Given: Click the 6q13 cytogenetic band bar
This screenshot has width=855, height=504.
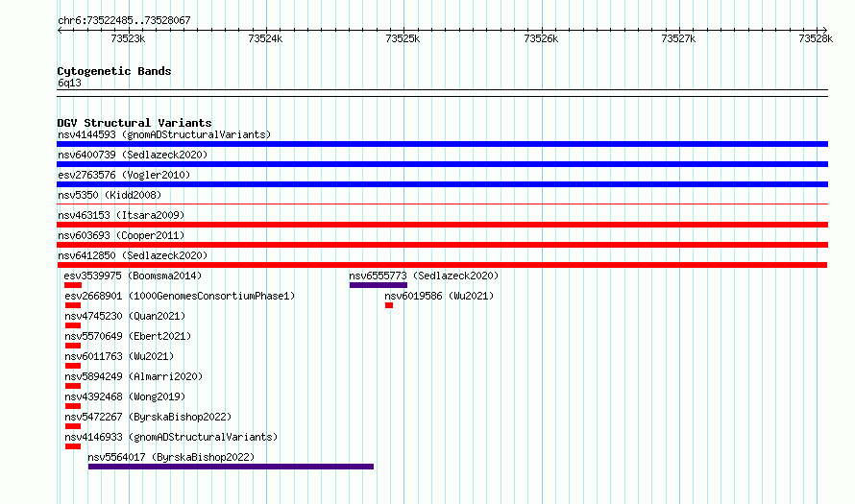Looking at the screenshot, I should click(x=442, y=93).
